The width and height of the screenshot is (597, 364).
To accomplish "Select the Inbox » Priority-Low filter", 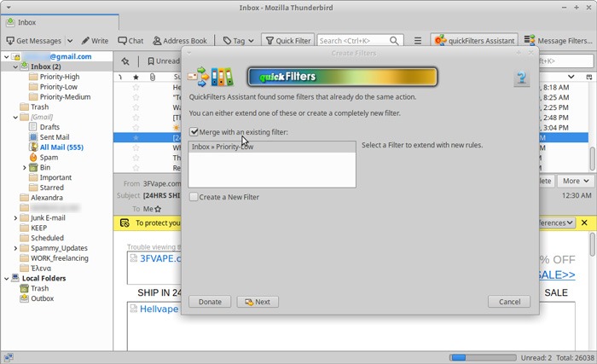I will click(x=272, y=147).
